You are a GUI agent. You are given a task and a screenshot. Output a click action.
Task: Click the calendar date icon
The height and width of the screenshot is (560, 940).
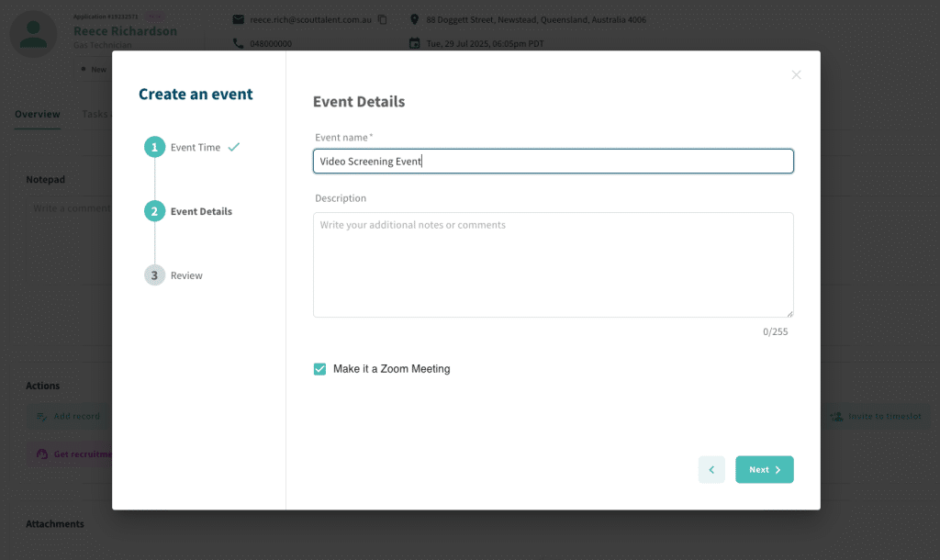tap(415, 43)
